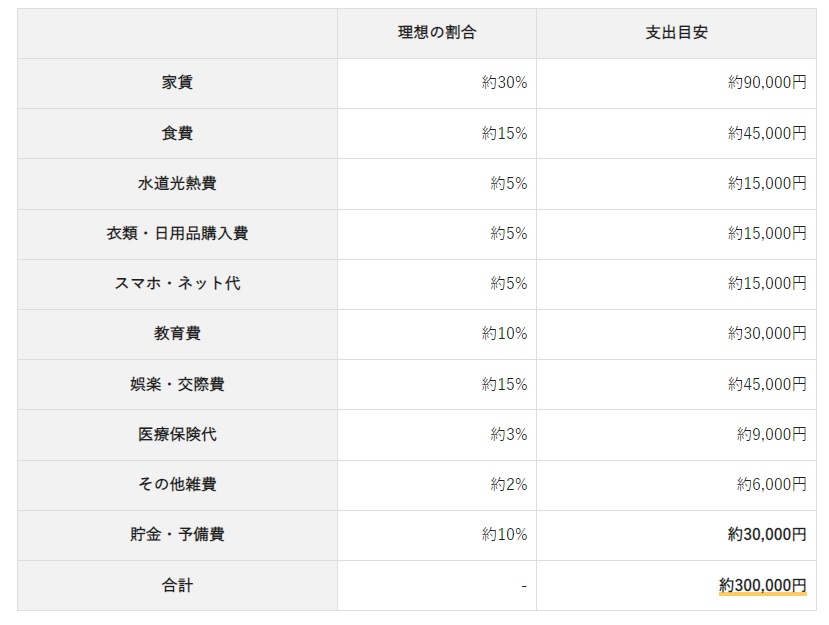Viewport: 829px width, 625px height.
Task: Click the 合計 row label
Action: pos(177,585)
